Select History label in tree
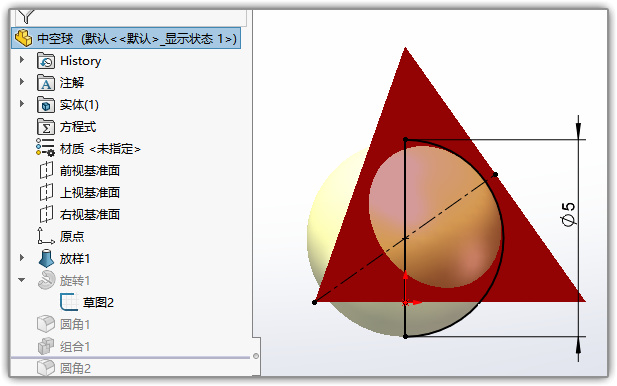The image size is (617, 386). 81,61
